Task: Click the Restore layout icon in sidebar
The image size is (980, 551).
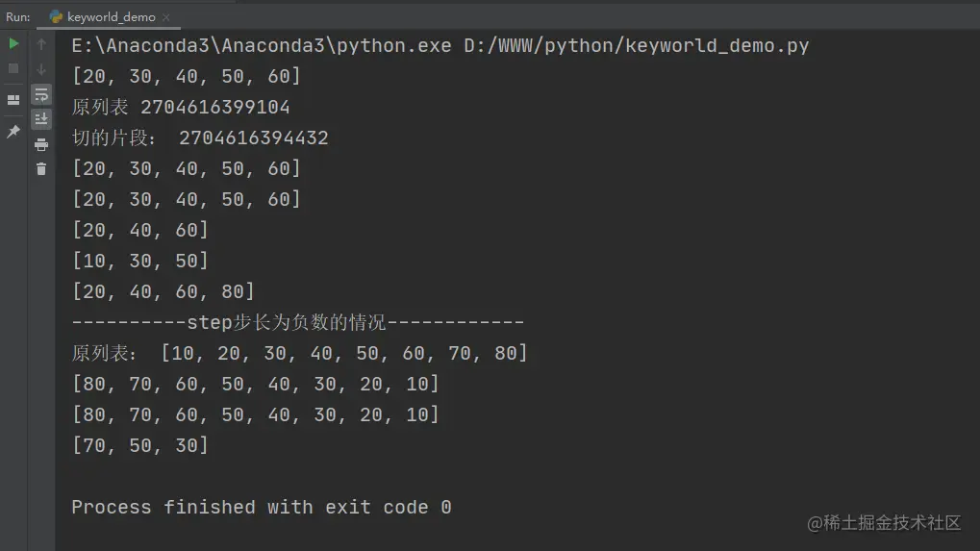Action: [x=13, y=100]
